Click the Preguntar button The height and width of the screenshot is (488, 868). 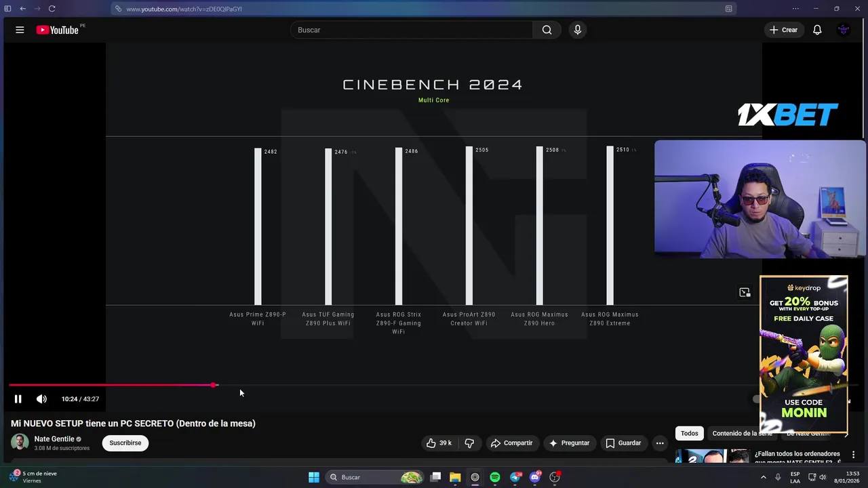570,443
